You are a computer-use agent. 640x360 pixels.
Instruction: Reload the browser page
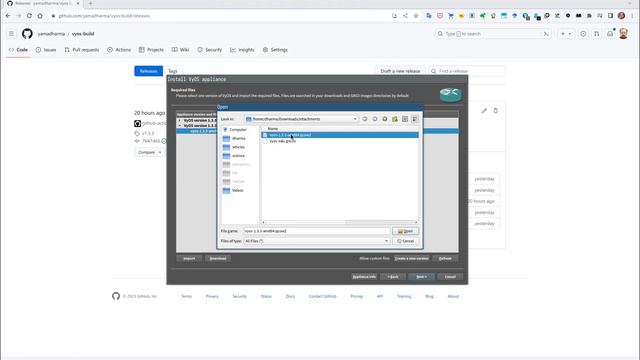29,16
